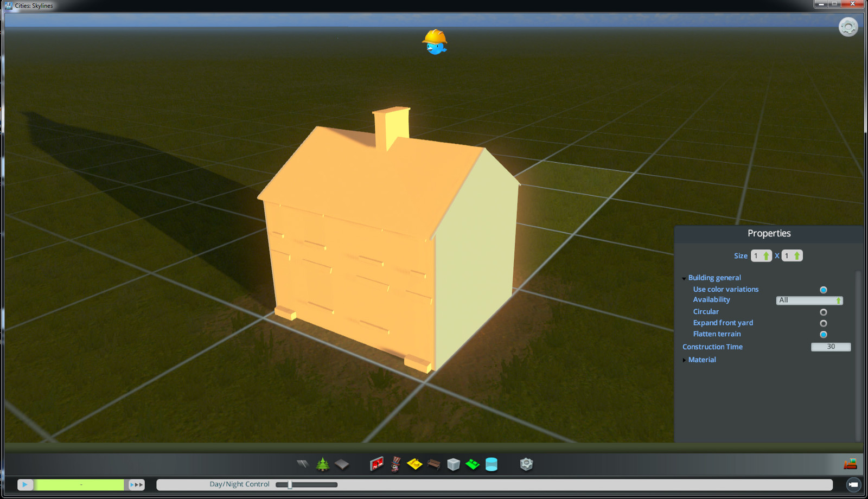Viewport: 868px width, 499px height.
Task: Click the Construction Time value field
Action: tap(831, 347)
